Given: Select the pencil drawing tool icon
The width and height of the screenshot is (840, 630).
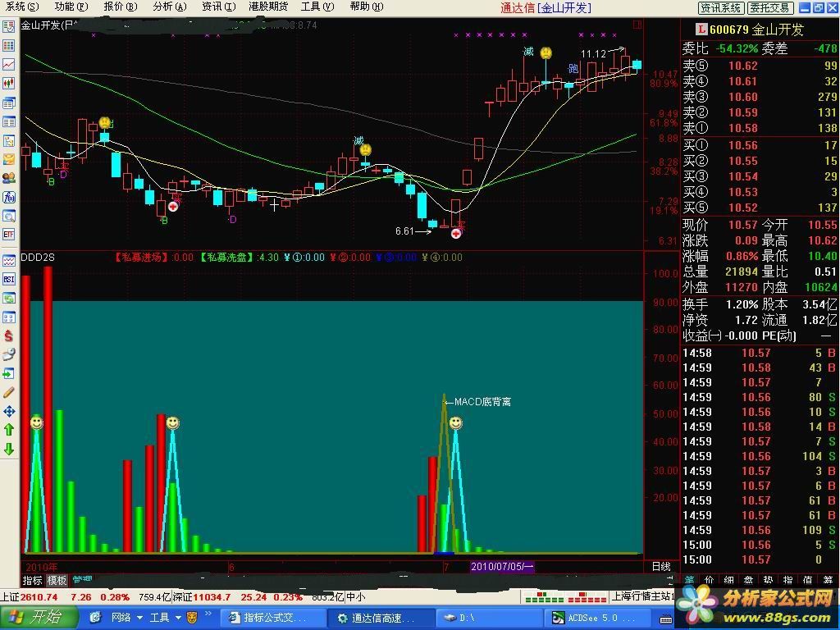Looking at the screenshot, I should [8, 392].
